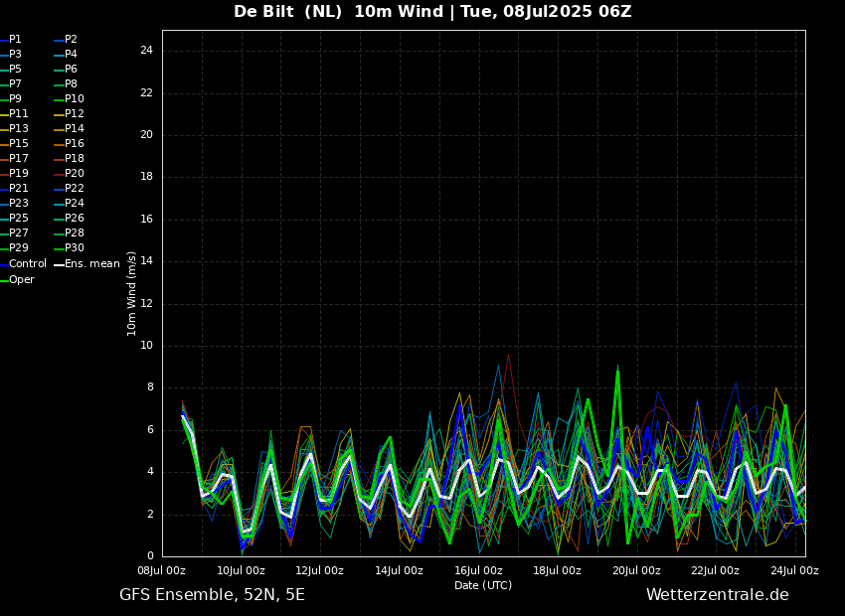The width and height of the screenshot is (845, 616).
Task: Click the P1 legend entry
Action: click(x=15, y=40)
